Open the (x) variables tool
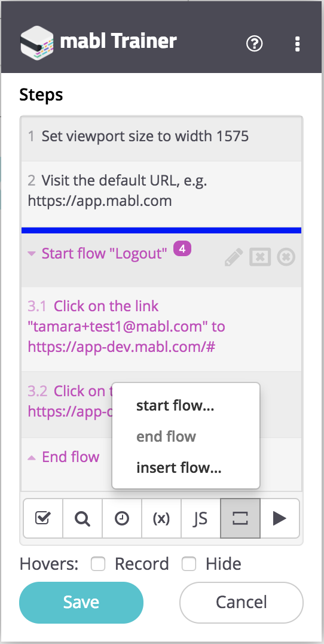Image resolution: width=324 pixels, height=644 pixels. point(161,518)
